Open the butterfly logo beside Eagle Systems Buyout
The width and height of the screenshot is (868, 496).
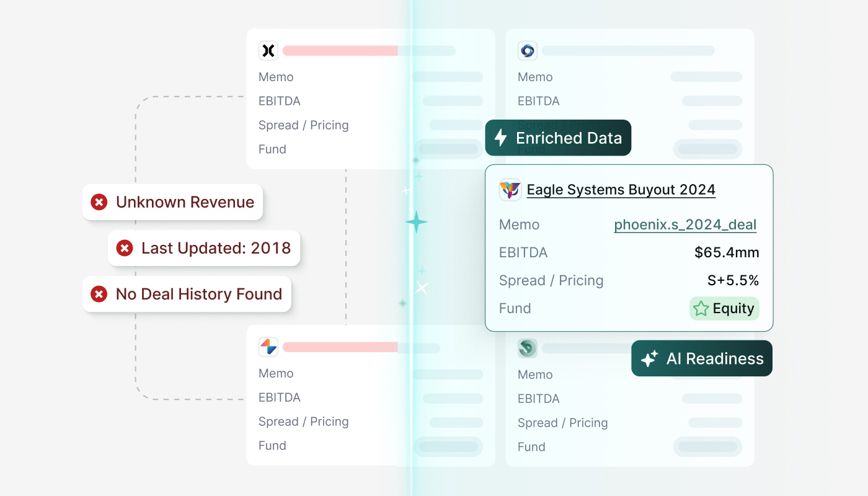click(510, 190)
